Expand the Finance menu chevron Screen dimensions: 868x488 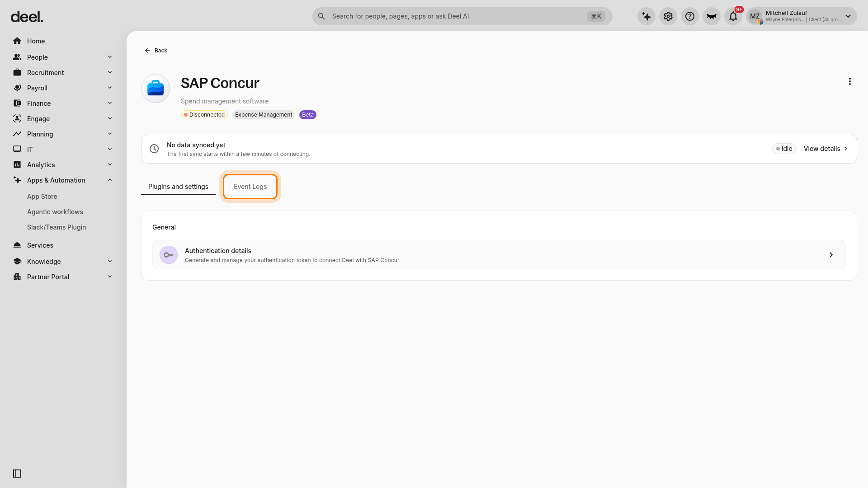110,103
